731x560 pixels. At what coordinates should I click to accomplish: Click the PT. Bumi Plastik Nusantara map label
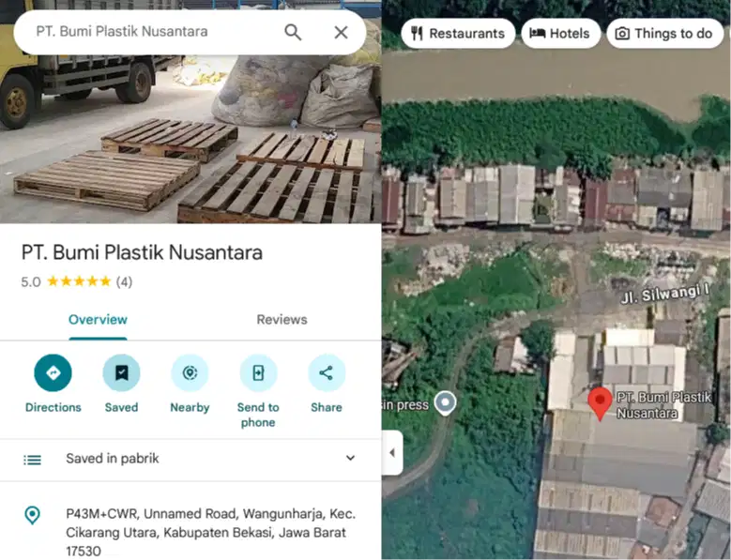[x=663, y=405]
